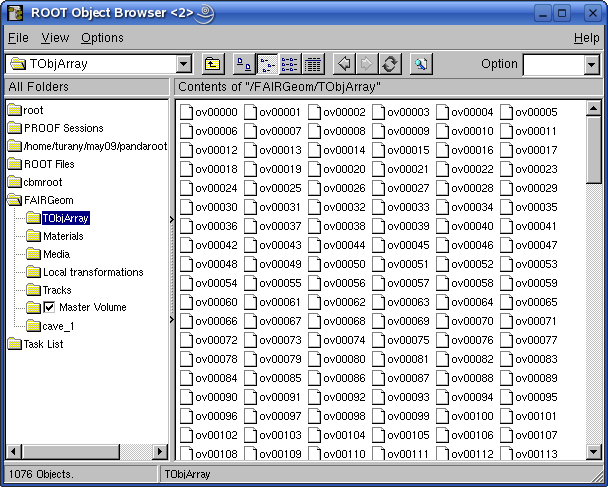Image resolution: width=608 pixels, height=487 pixels.
Task: Click the vertical scrollbar of contents pane
Action: tap(593, 300)
